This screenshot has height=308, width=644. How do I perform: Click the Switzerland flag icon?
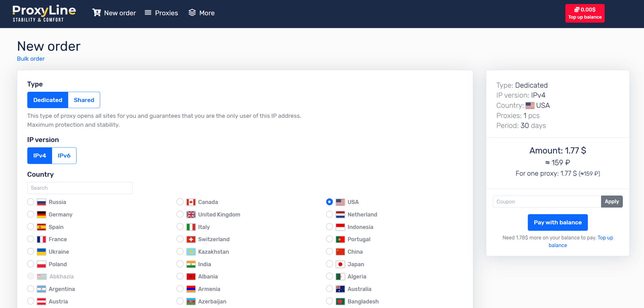(191, 239)
